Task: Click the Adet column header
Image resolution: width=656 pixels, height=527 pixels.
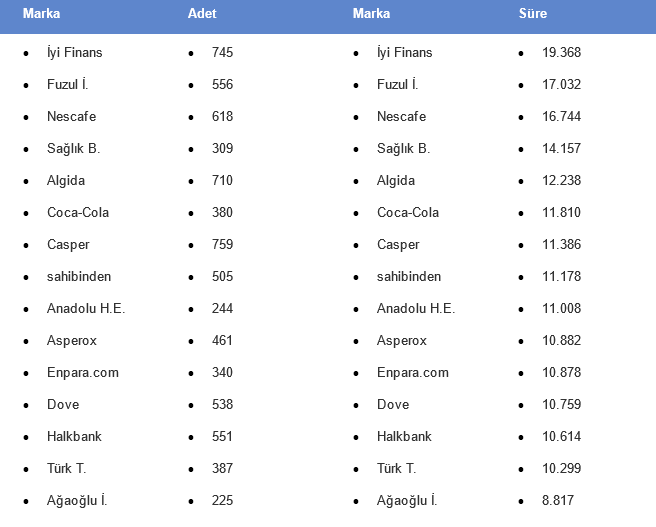Action: pyautogui.click(x=202, y=14)
